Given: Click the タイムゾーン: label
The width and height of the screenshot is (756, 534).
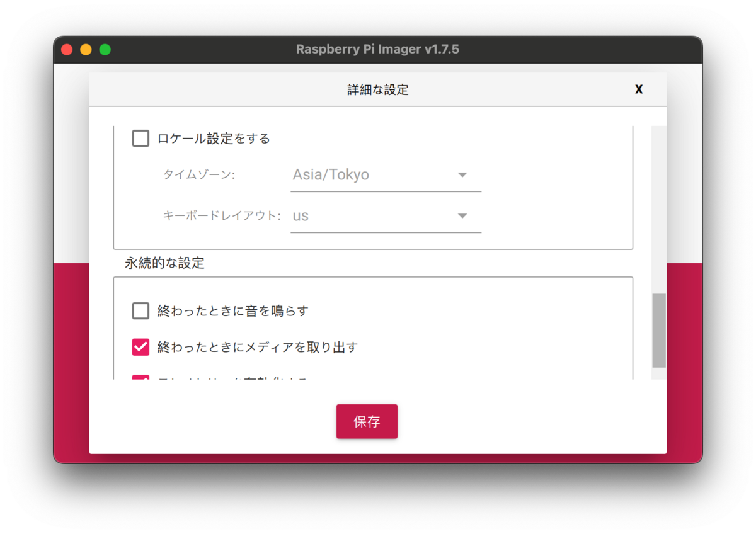Looking at the screenshot, I should 198,175.
